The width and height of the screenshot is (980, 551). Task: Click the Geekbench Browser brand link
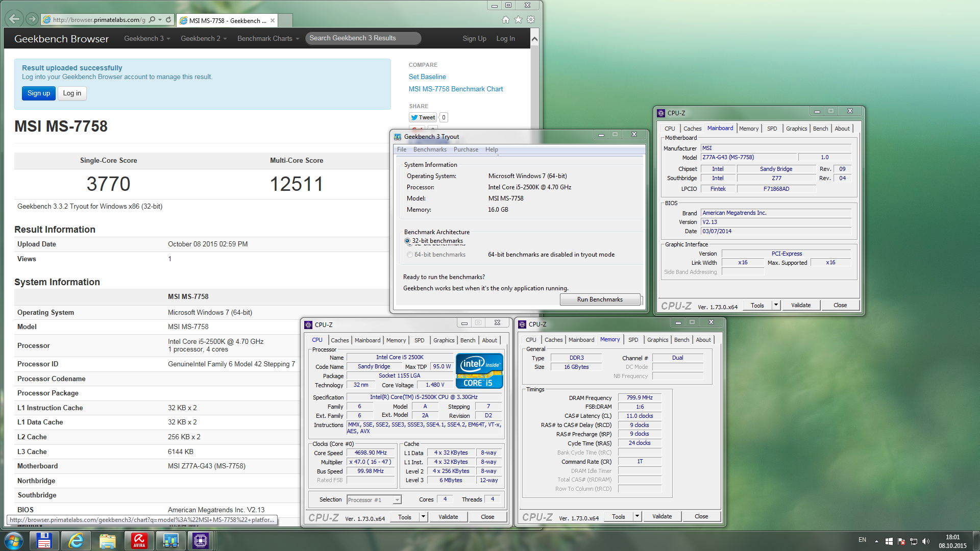tap(61, 39)
